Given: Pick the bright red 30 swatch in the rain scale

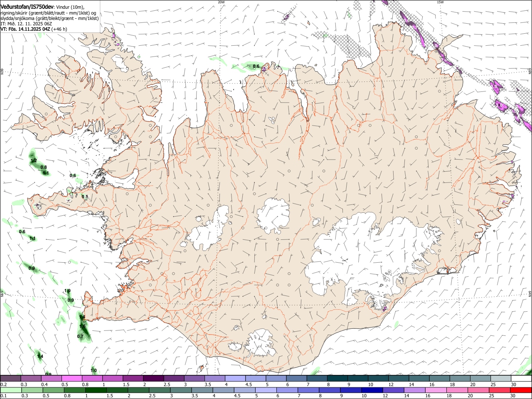Looking at the screenshot, I should [521, 390].
